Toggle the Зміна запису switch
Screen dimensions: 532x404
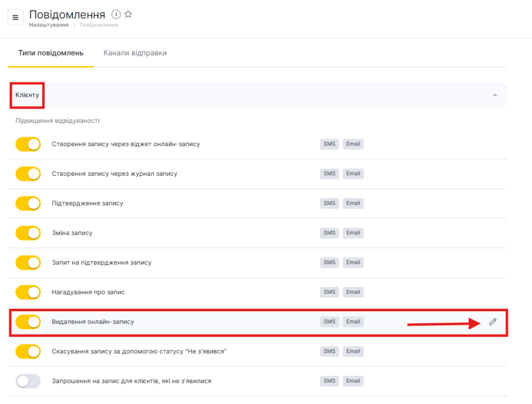click(28, 233)
